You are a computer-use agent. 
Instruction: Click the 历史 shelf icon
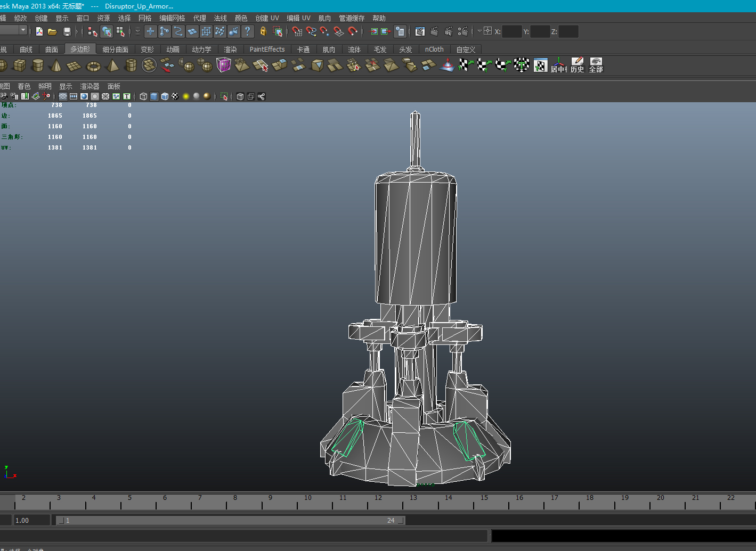pyautogui.click(x=577, y=65)
